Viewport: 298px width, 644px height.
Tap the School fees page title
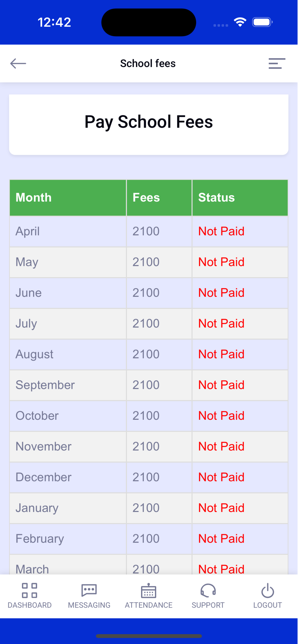click(148, 63)
